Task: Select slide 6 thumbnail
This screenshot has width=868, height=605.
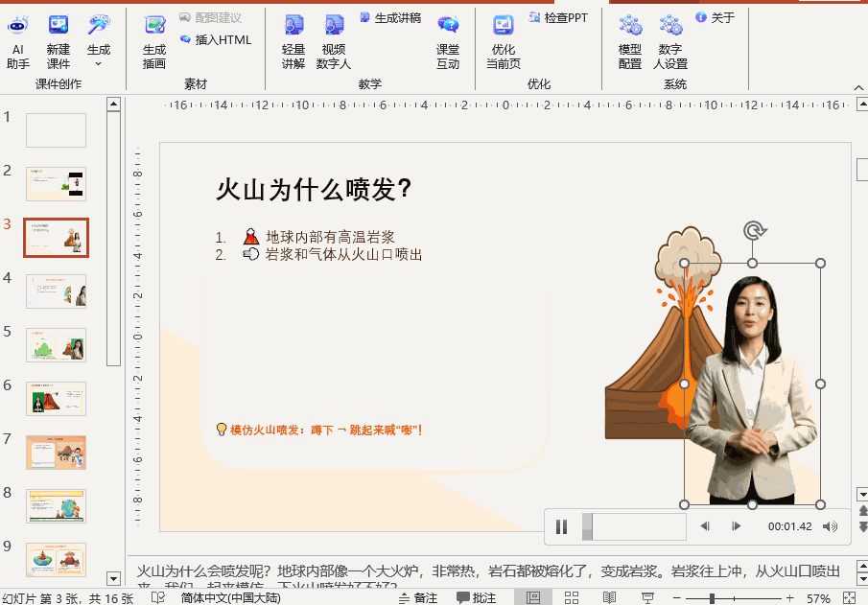Action: click(x=56, y=399)
